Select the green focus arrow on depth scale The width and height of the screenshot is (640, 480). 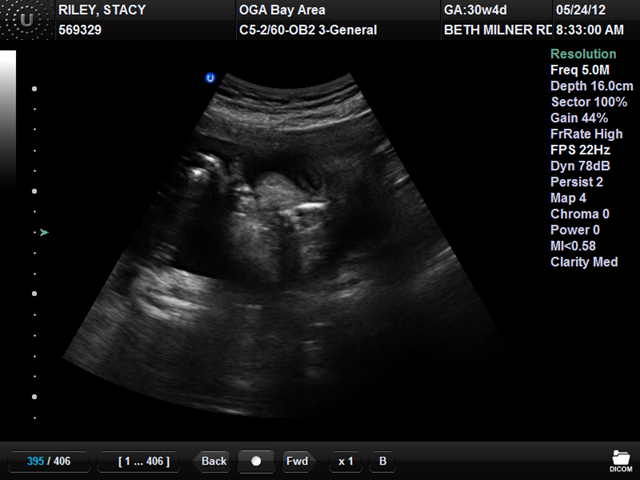[x=44, y=233]
